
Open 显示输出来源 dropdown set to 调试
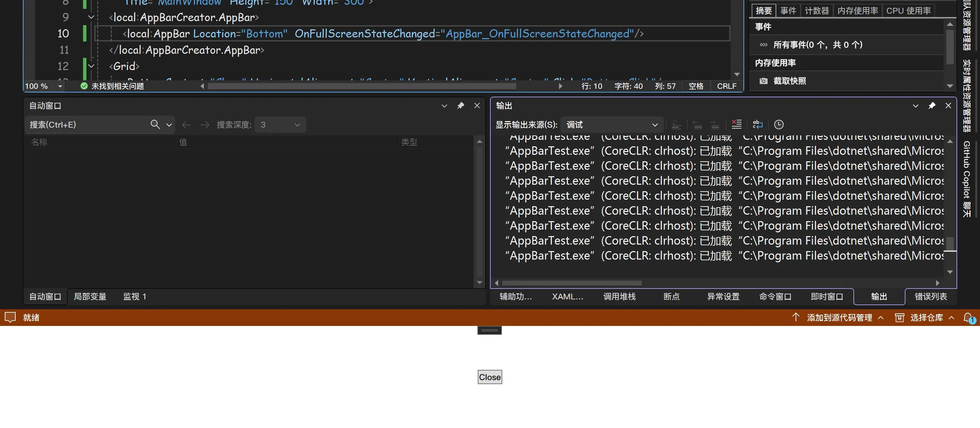[612, 125]
